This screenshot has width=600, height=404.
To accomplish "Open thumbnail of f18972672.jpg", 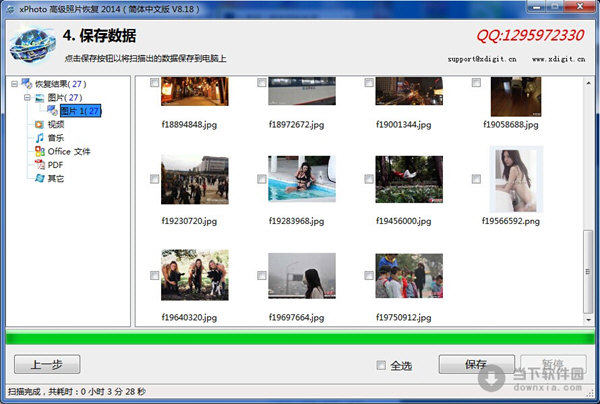I will point(302,91).
